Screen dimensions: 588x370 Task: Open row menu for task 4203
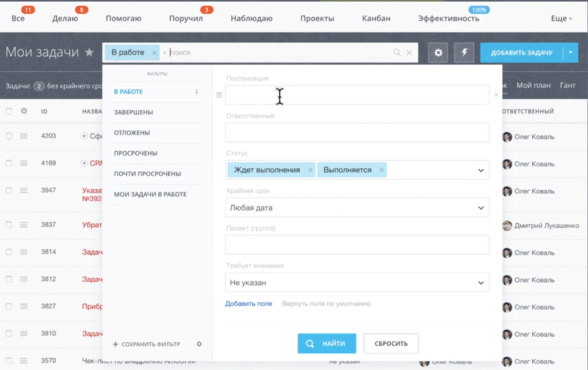point(24,136)
